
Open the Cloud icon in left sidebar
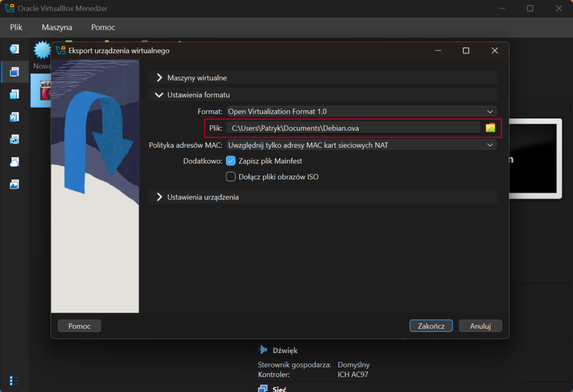pyautogui.click(x=15, y=162)
